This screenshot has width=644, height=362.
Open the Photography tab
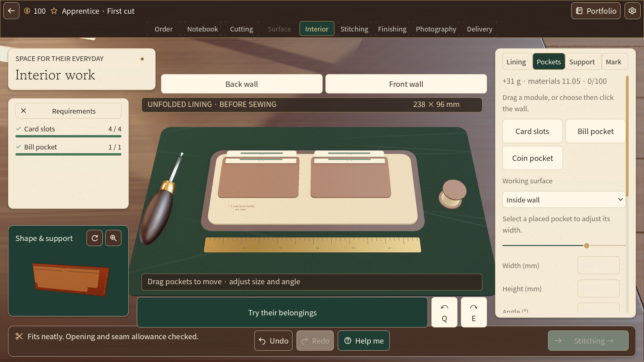pyautogui.click(x=436, y=29)
